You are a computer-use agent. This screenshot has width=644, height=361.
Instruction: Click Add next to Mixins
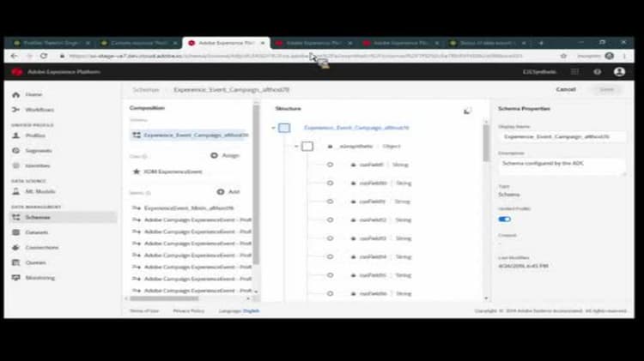coord(228,191)
